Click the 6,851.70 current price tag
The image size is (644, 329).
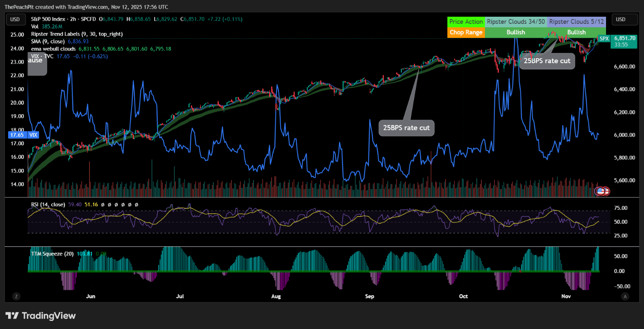[x=625, y=39]
